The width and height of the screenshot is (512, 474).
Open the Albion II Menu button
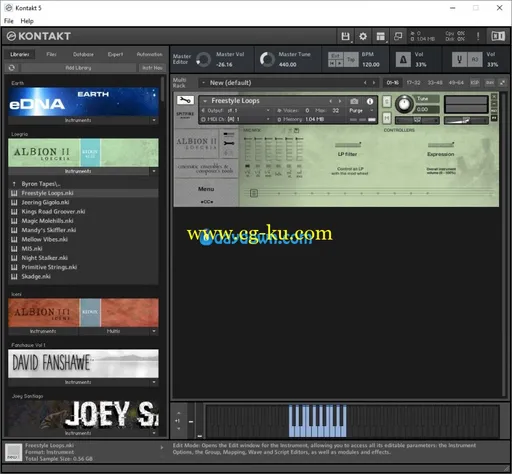click(206, 189)
